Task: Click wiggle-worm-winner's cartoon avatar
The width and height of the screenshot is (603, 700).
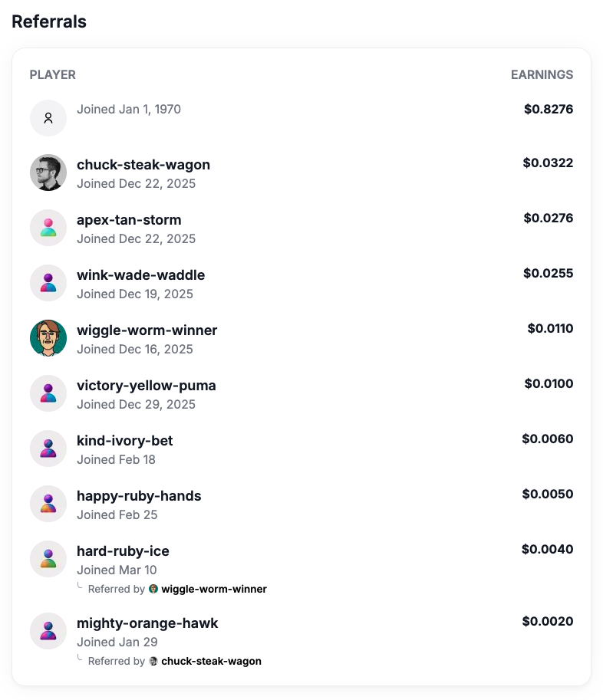Action: tap(48, 338)
